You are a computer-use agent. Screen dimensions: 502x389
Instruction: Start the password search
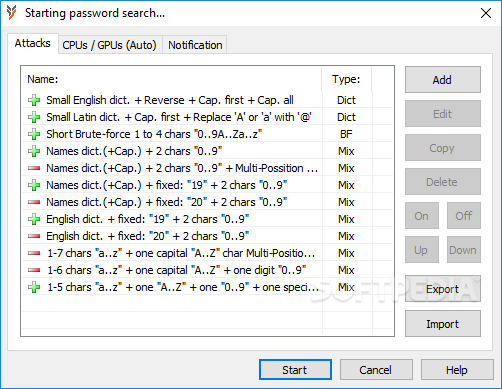tap(295, 370)
